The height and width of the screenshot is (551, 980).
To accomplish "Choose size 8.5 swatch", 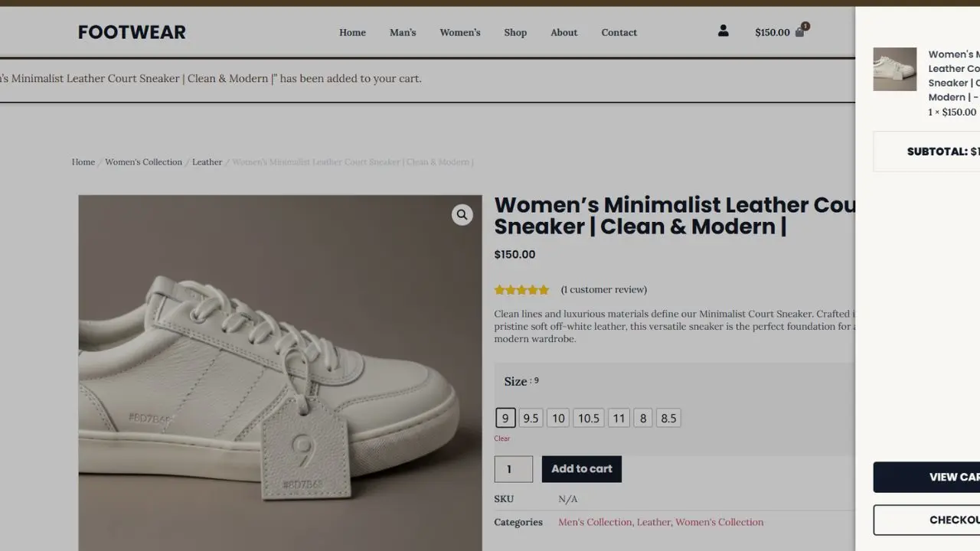I will coord(668,419).
